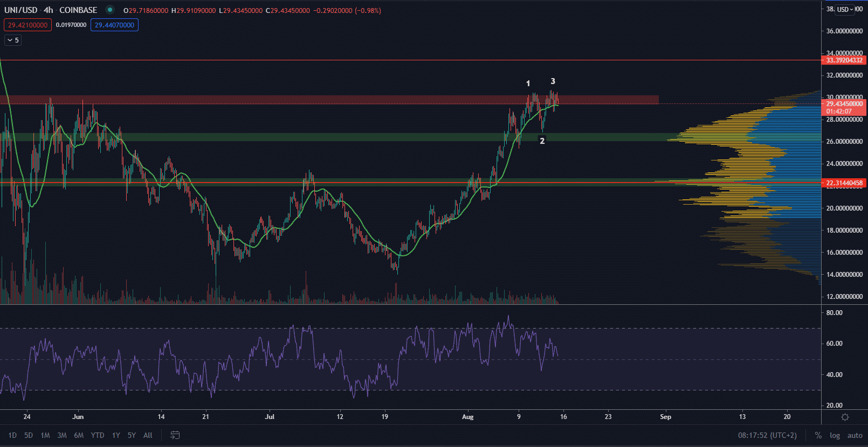868x447 pixels.
Task: Click the blue buy price 29.44070000 button
Action: point(114,25)
